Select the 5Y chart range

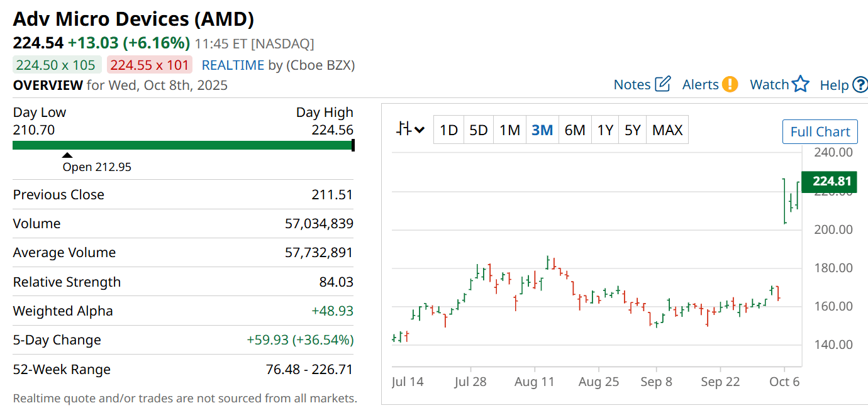[x=632, y=130]
